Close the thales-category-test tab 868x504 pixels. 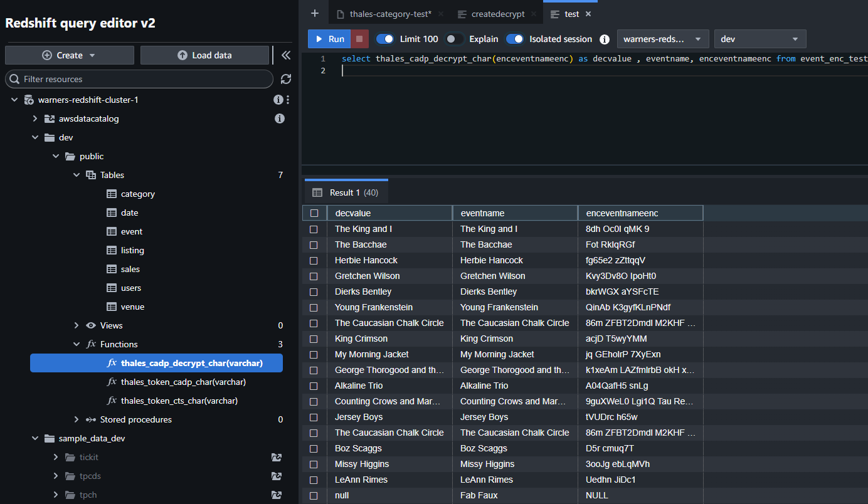coord(440,14)
